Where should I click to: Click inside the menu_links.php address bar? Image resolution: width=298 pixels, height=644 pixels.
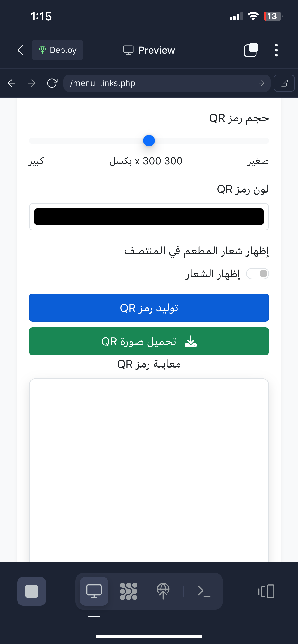pyautogui.click(x=150, y=83)
